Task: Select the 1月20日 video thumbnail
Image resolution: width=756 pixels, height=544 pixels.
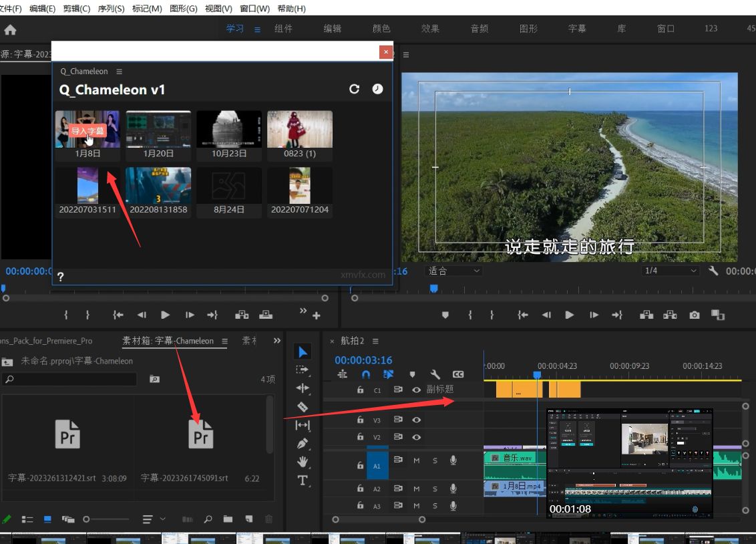Action: coord(158,130)
